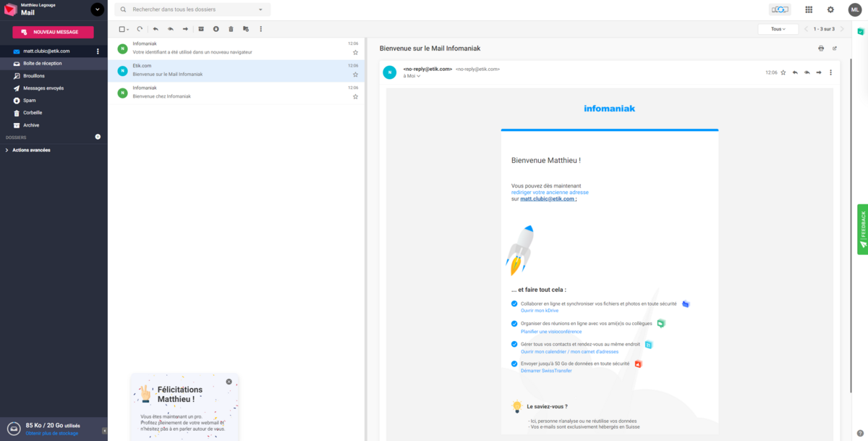Screen dimensions: 868x441
Task: Open the green Feedback side tab
Action: [x=862, y=229]
